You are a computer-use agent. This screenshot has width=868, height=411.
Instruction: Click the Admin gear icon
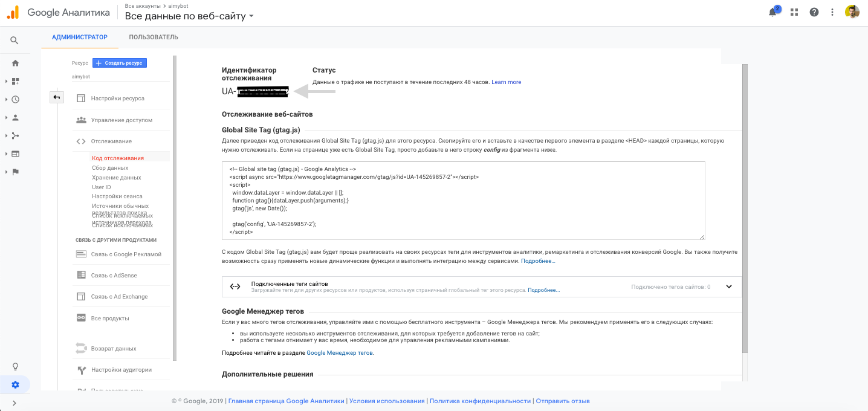coord(15,384)
